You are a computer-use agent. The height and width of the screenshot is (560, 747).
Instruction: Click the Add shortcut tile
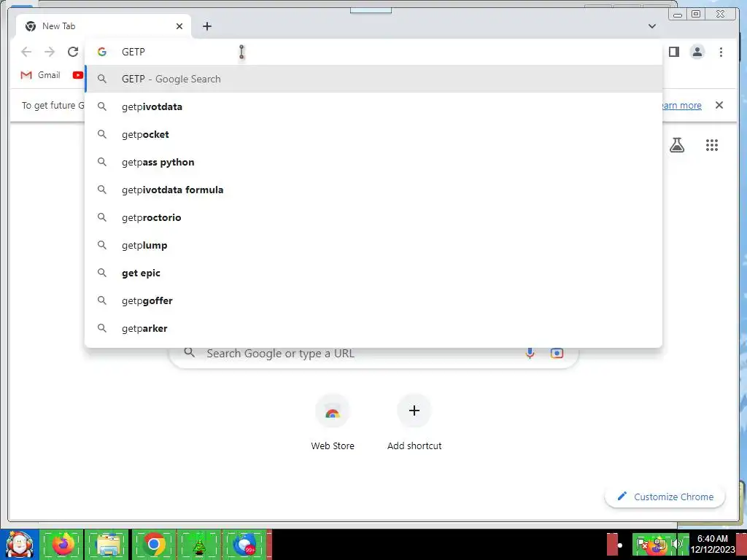[414, 423]
